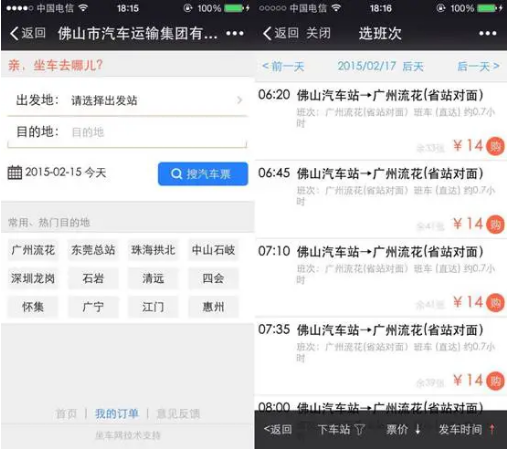Image resolution: width=508 pixels, height=449 pixels.
Task: Tap the calendar icon beside 2015-02-15
Action: pos(15,173)
